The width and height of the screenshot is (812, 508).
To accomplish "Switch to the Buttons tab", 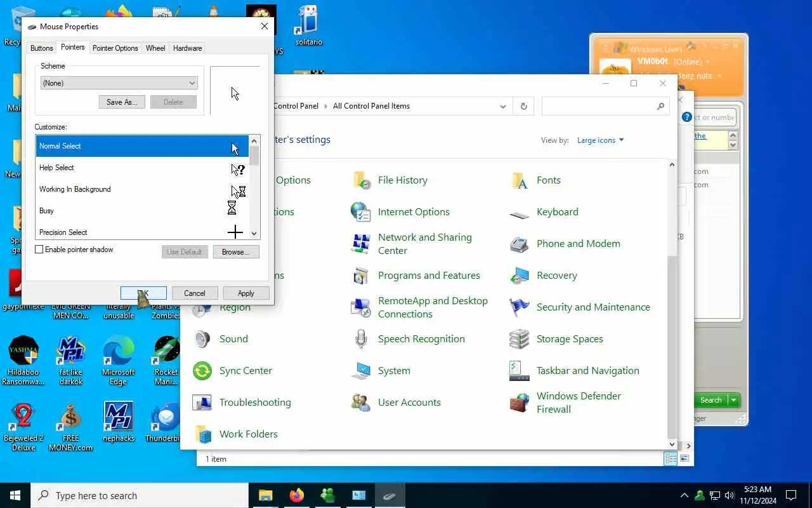I will (42, 48).
